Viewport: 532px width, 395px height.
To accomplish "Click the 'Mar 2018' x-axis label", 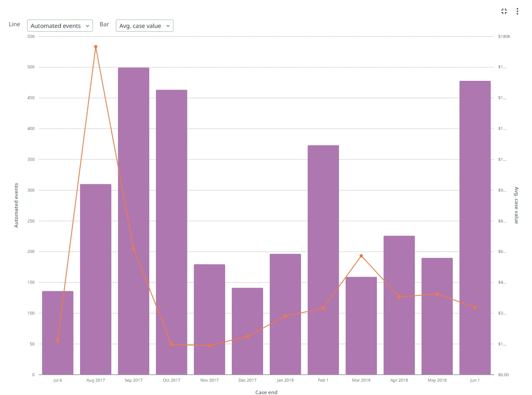I will pyautogui.click(x=361, y=380).
